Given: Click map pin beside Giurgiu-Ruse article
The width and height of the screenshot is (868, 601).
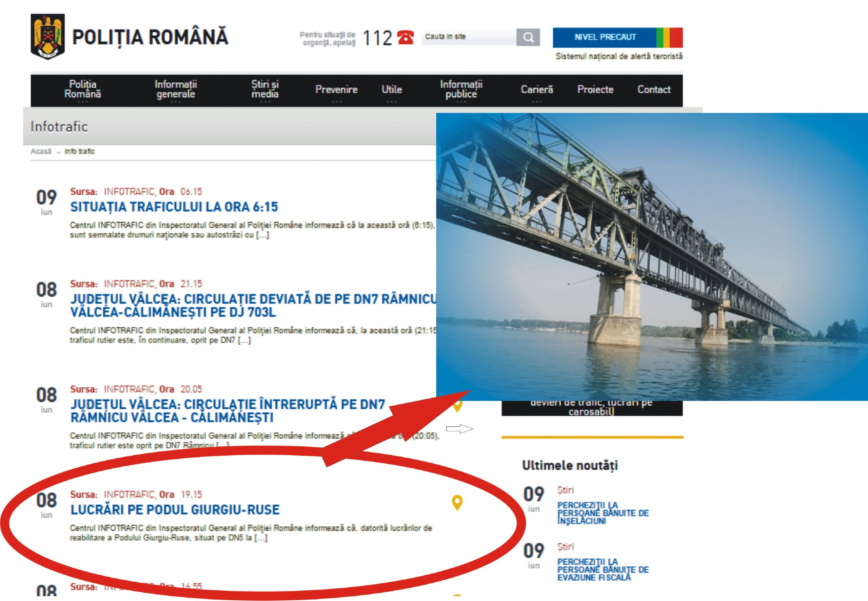Looking at the screenshot, I should 457,502.
